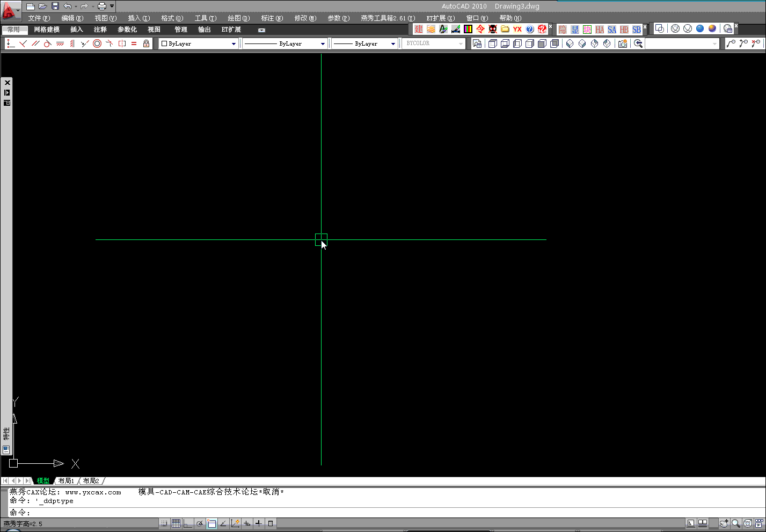Click the fix constraint padlock icon

coord(146,43)
